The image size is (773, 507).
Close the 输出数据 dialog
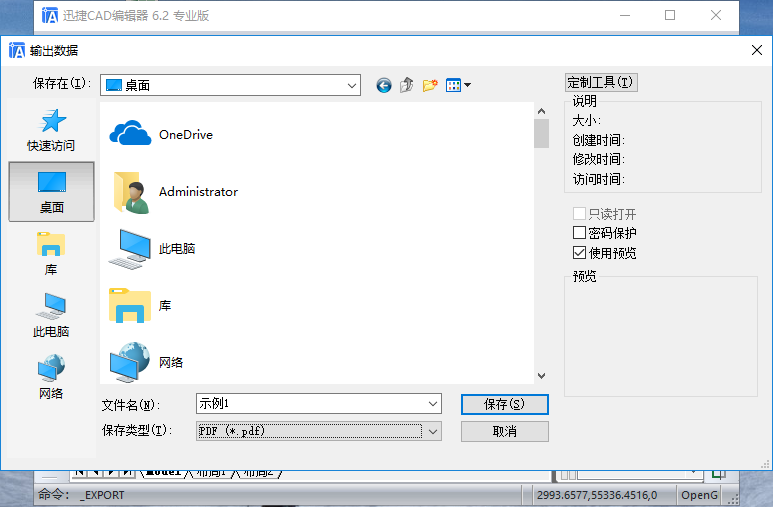[757, 50]
